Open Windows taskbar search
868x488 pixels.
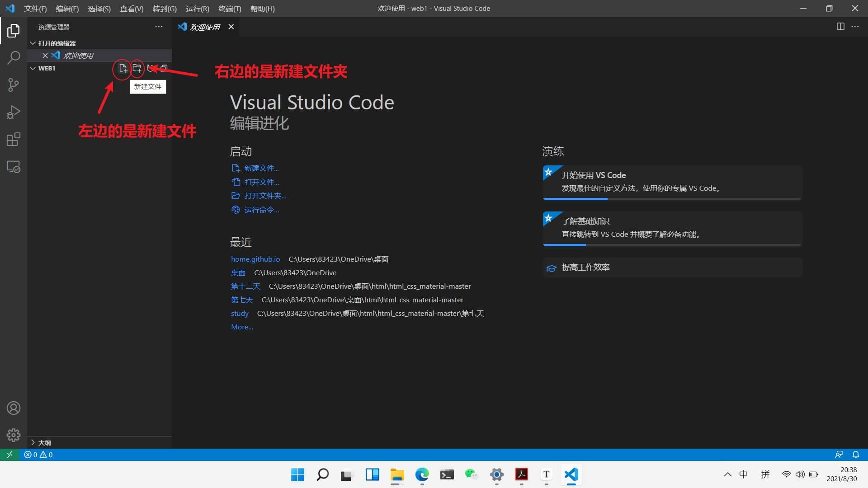click(x=322, y=474)
